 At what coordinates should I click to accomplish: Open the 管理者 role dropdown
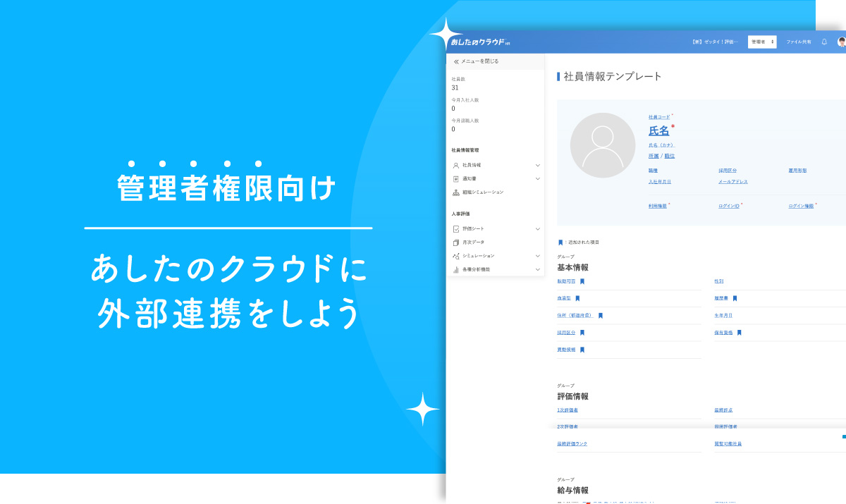pyautogui.click(x=762, y=42)
